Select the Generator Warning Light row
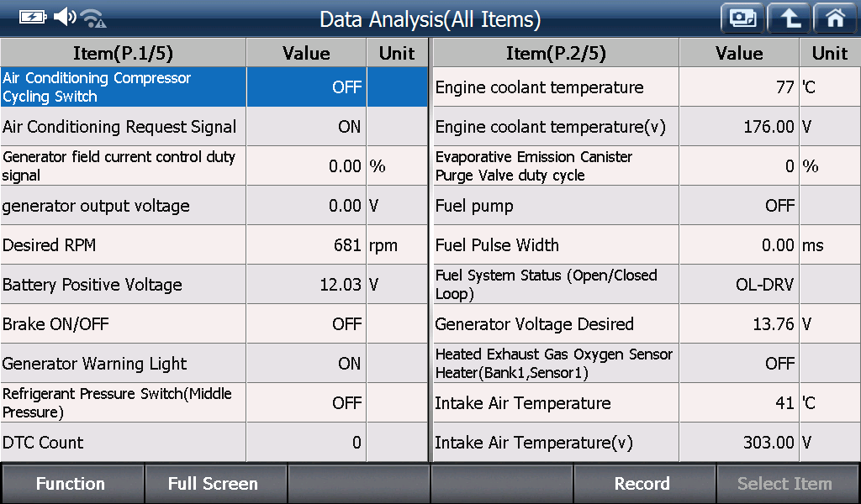 (214, 364)
